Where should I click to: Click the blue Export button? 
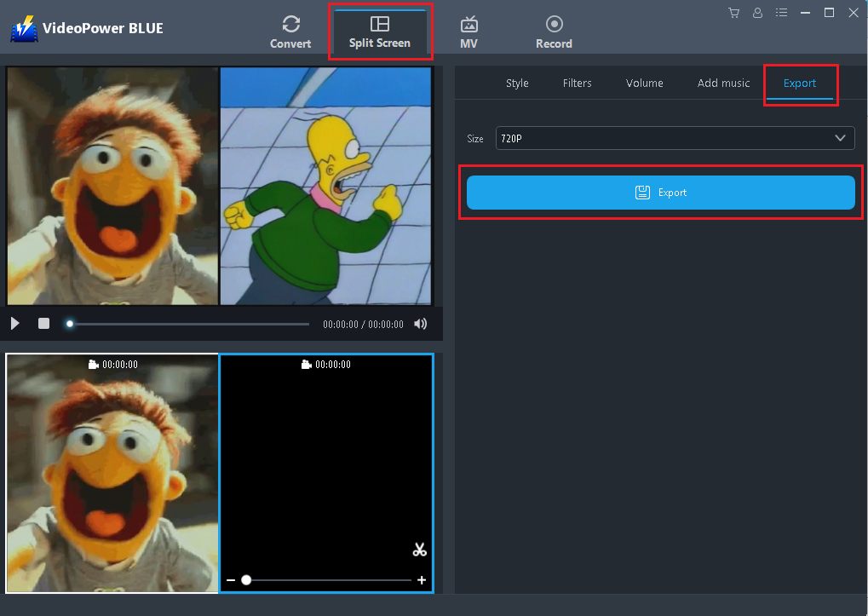point(660,192)
